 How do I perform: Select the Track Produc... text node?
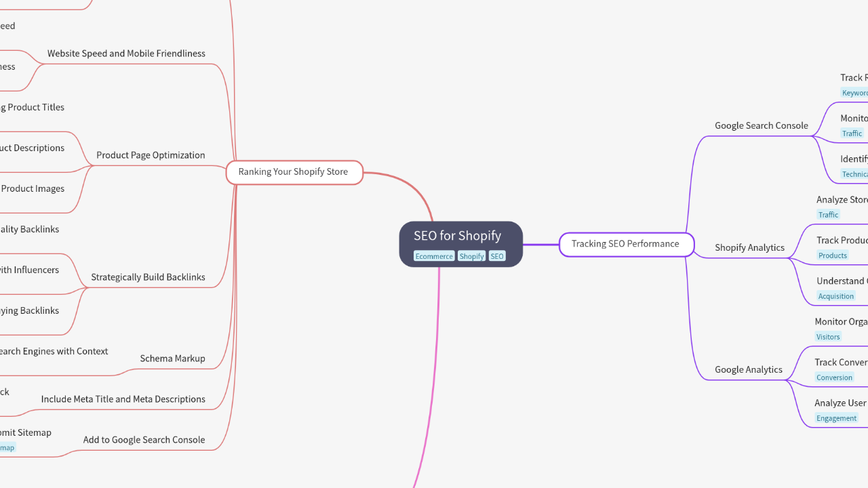(842, 241)
